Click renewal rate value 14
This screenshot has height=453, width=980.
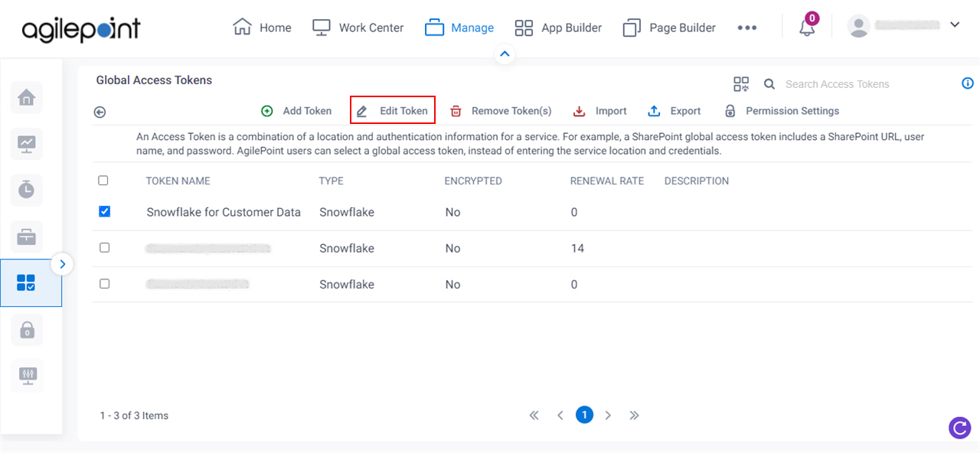577,248
